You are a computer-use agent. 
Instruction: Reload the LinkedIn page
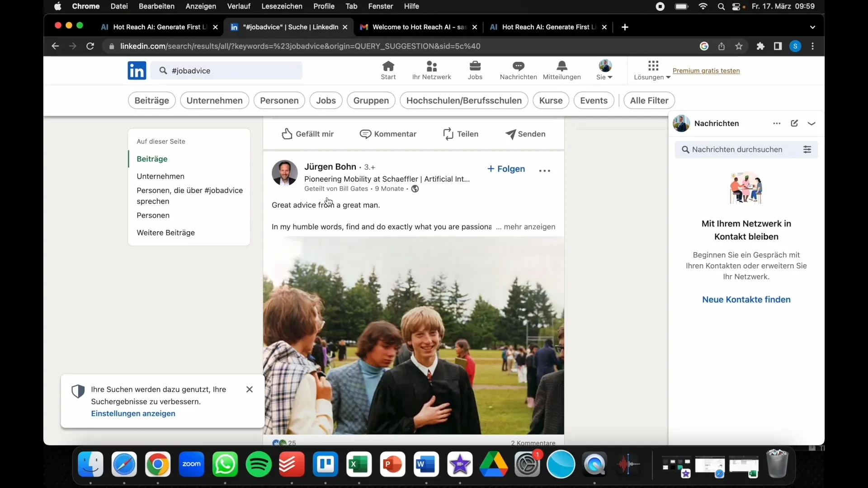90,46
